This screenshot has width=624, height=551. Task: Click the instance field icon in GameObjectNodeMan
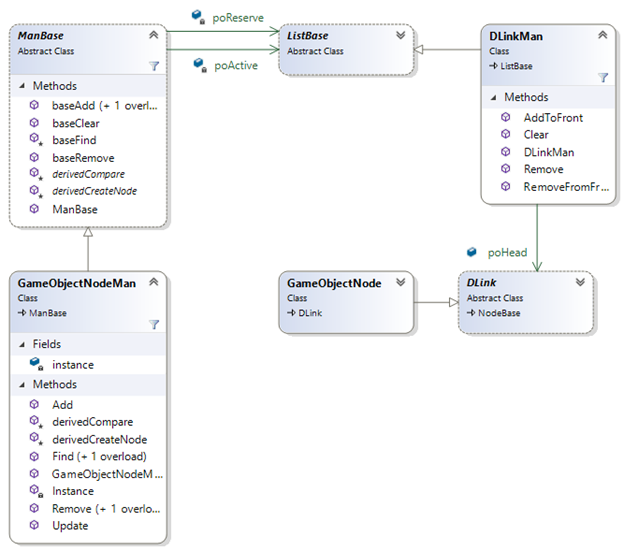point(35,365)
